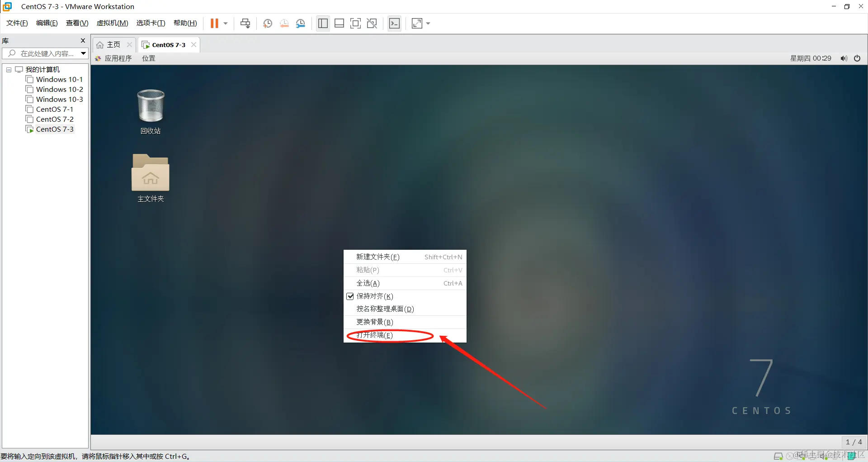Open the 选项卡(T) menu
Image resolution: width=868 pixels, height=462 pixels.
tap(151, 23)
